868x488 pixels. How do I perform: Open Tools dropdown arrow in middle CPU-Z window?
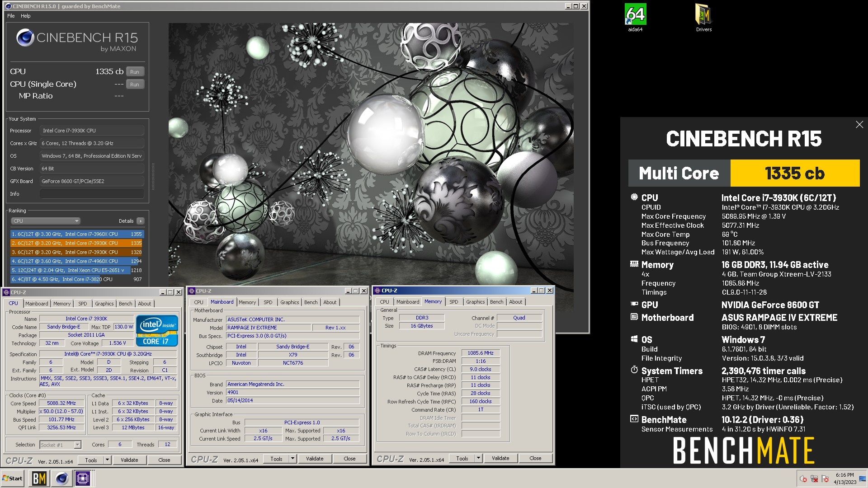pos(293,459)
